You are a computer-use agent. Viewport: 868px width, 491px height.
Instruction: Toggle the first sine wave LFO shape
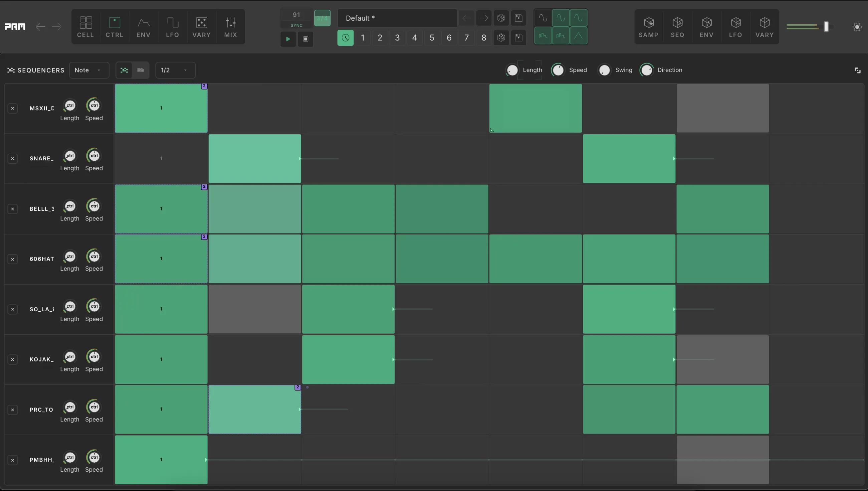(x=543, y=18)
